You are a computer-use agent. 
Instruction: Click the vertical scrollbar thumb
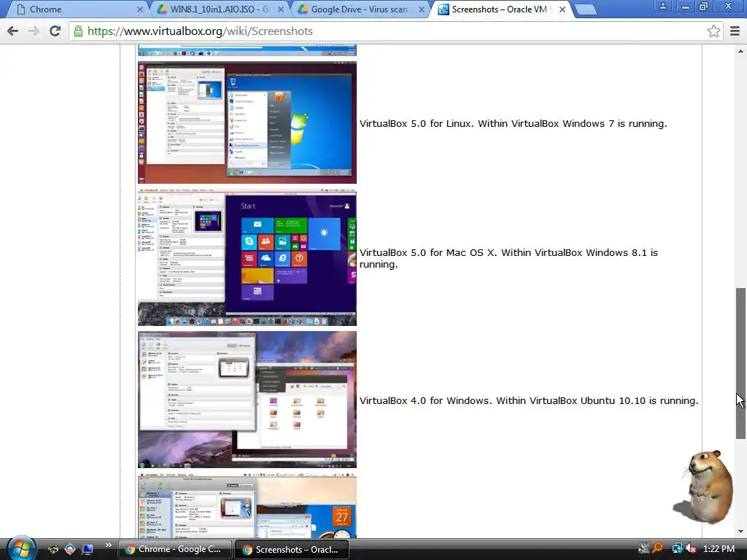pyautogui.click(x=740, y=363)
